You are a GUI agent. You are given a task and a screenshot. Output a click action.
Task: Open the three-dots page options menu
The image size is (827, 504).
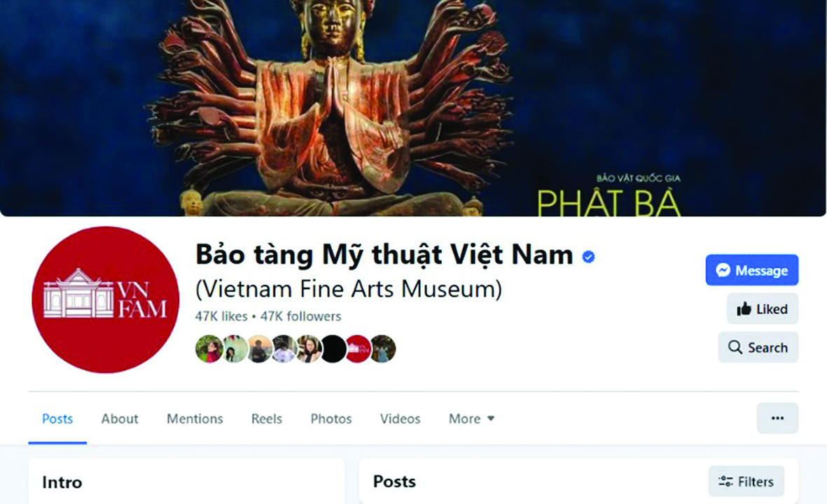click(777, 418)
